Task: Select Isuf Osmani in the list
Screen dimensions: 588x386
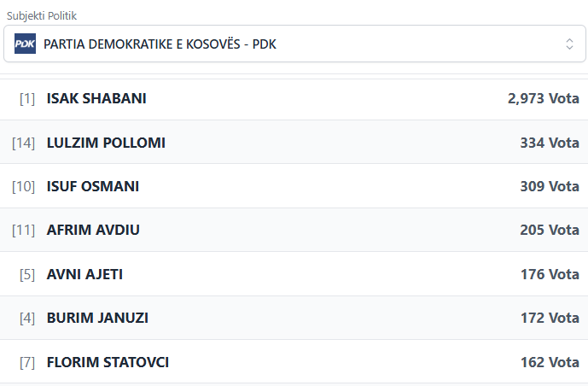Action: (93, 186)
